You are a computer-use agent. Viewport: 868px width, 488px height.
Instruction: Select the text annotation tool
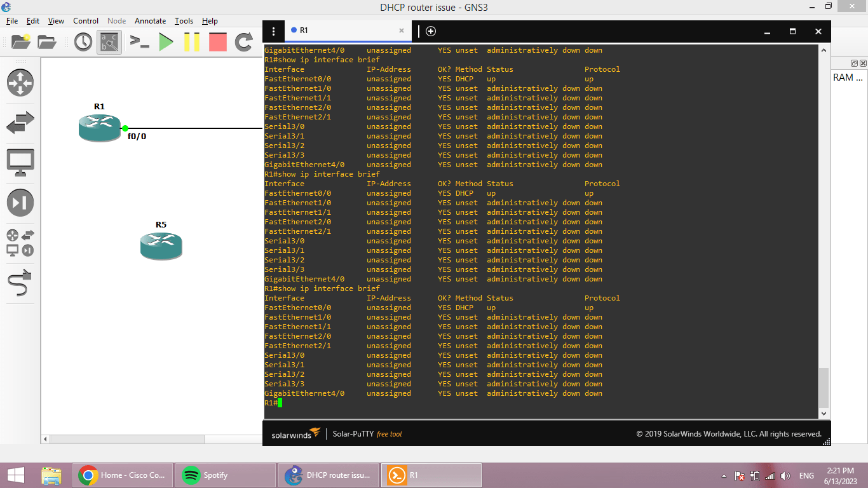[x=109, y=43]
